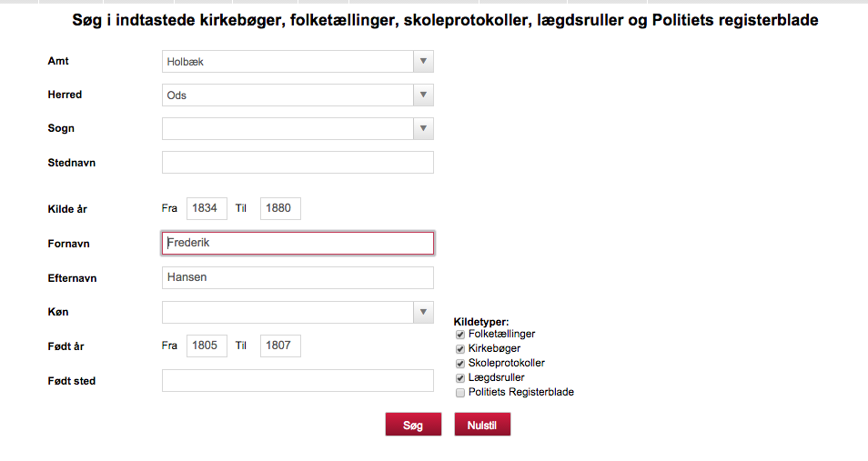The width and height of the screenshot is (868, 461).
Task: Focus the empty Født sted field
Action: click(298, 381)
